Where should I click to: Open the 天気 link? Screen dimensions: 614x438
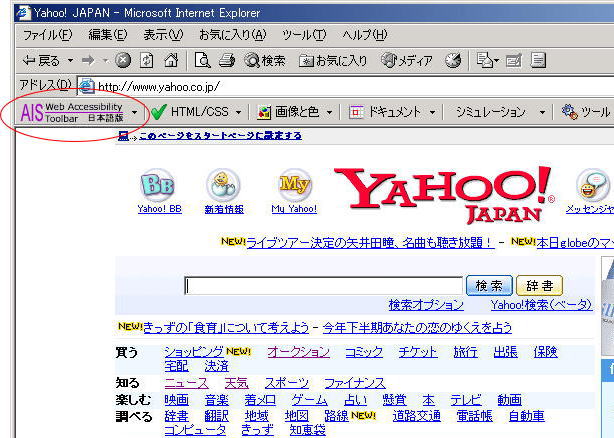[x=237, y=383]
